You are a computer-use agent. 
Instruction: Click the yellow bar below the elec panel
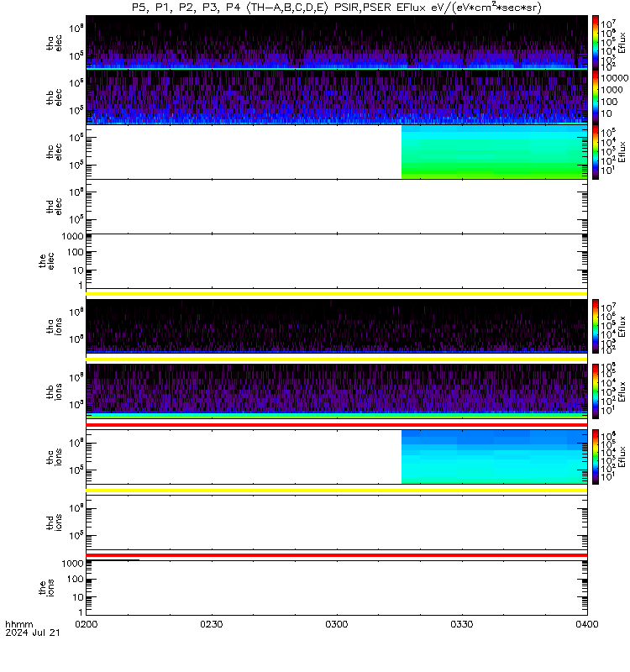pos(337,294)
